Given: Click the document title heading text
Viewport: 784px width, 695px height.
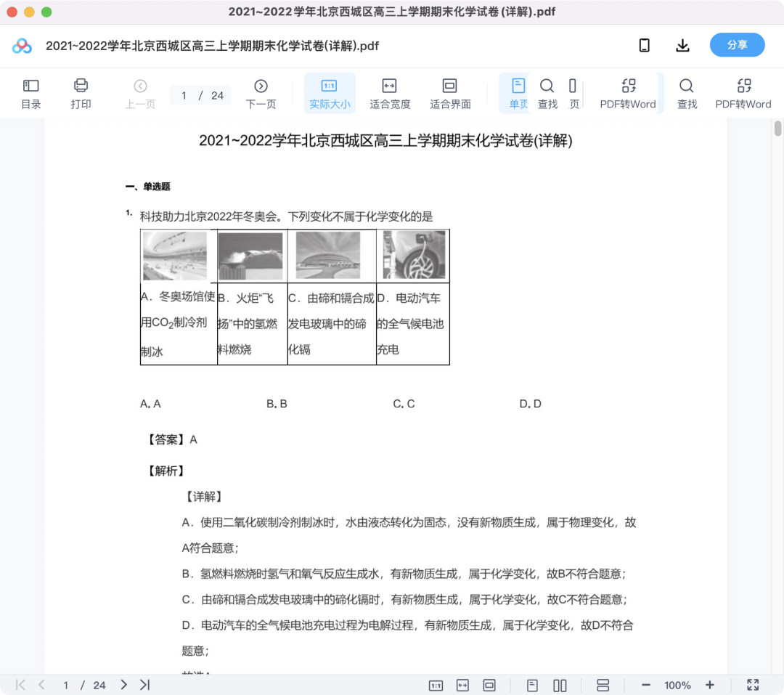Looking at the screenshot, I should (x=385, y=141).
